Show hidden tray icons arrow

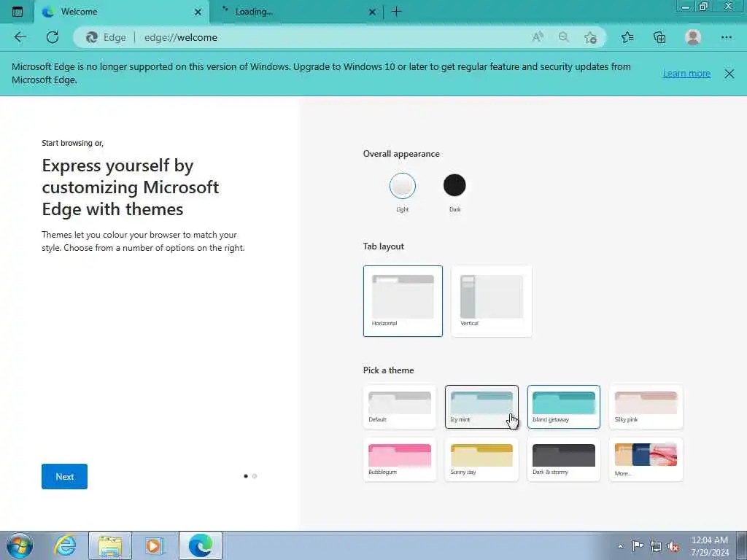pyautogui.click(x=620, y=546)
